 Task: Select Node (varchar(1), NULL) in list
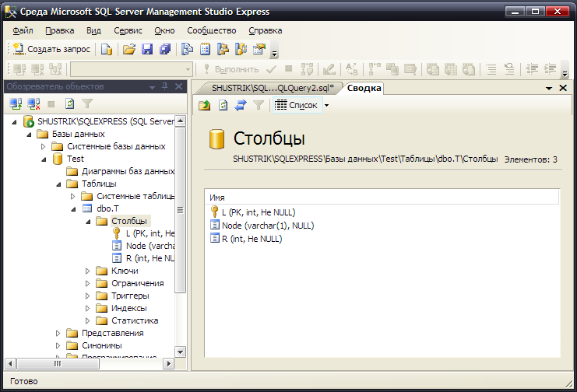click(x=268, y=226)
